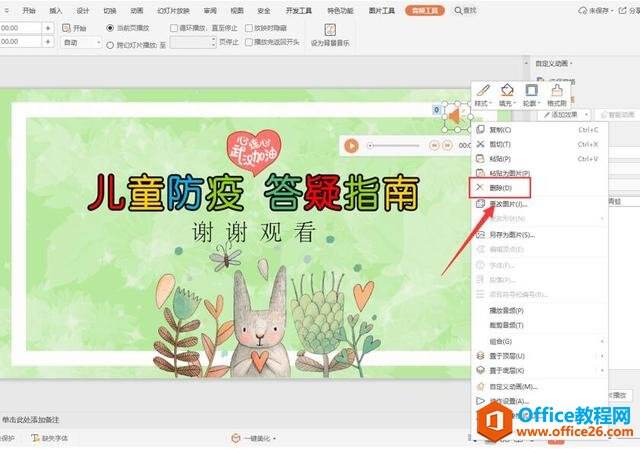Image resolution: width=640 pixels, height=449 pixels.
Task: Open the Developer Tools (开发工具) ribbon tab
Action: (299, 11)
